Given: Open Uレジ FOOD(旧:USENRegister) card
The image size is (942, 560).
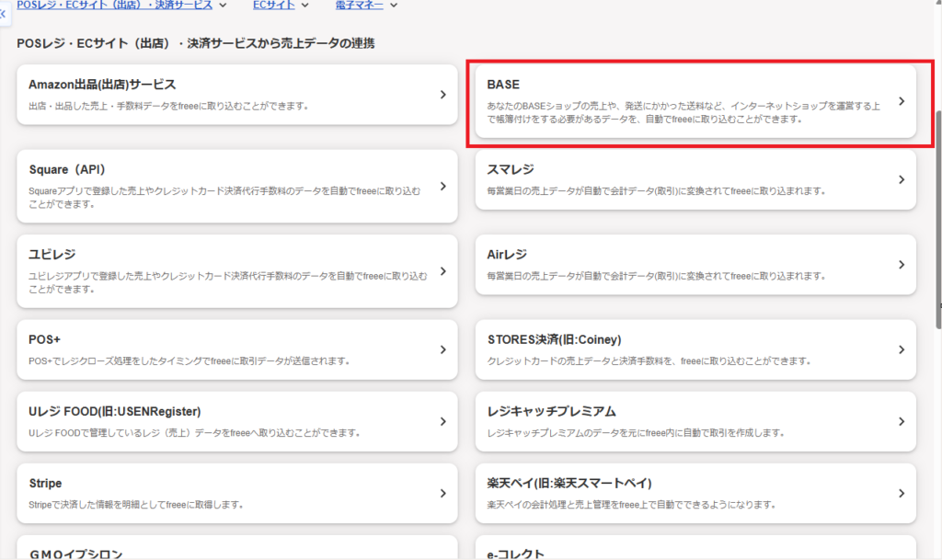Looking at the screenshot, I should (237, 421).
